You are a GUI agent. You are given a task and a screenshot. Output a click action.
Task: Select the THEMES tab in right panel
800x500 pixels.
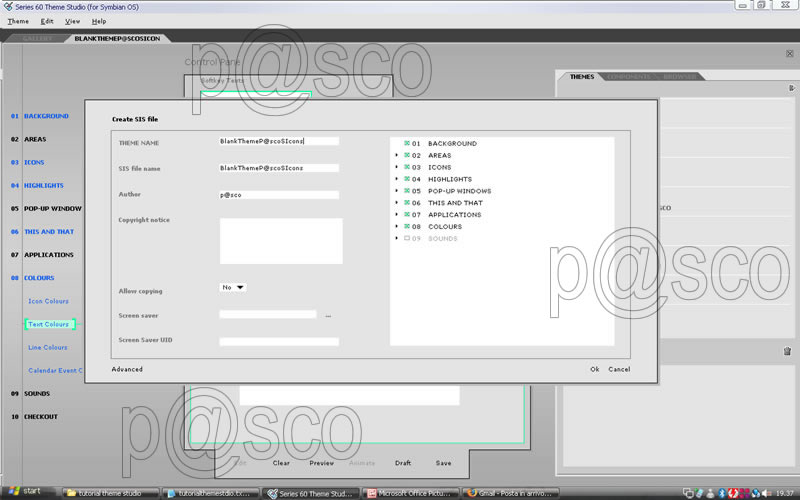coord(582,77)
